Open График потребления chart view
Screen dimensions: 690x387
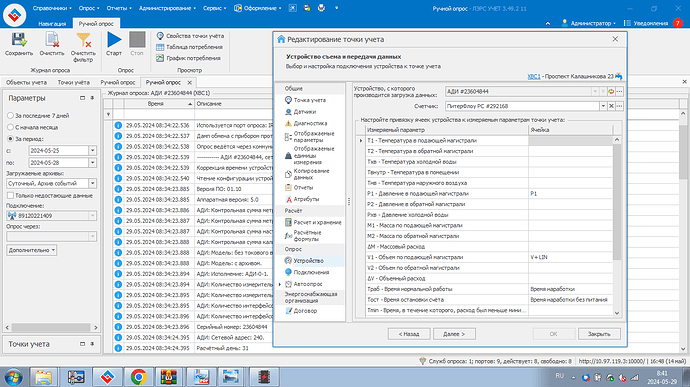tap(188, 58)
